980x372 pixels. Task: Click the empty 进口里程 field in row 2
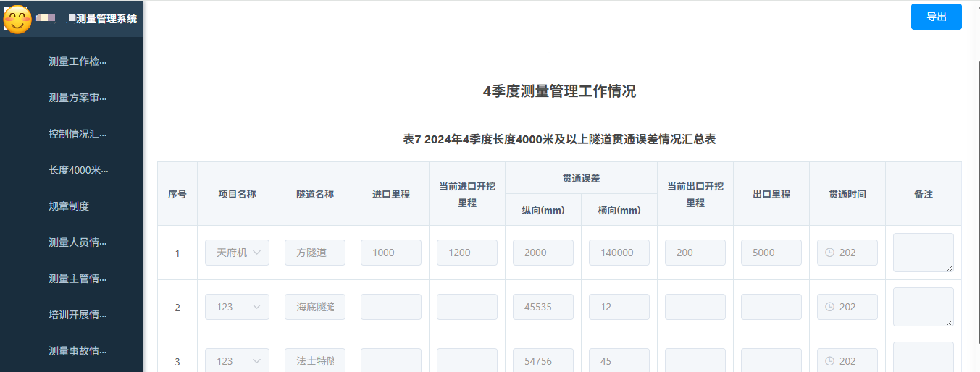click(391, 307)
